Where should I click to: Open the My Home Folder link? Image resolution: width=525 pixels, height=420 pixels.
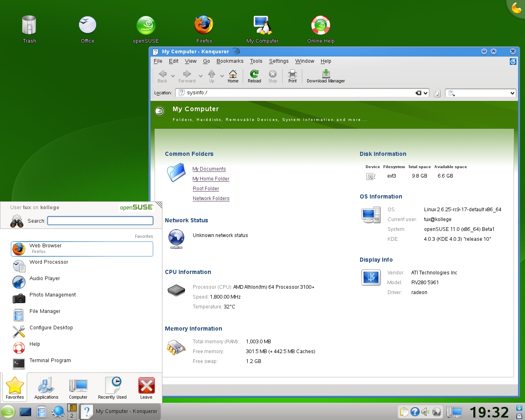(211, 179)
